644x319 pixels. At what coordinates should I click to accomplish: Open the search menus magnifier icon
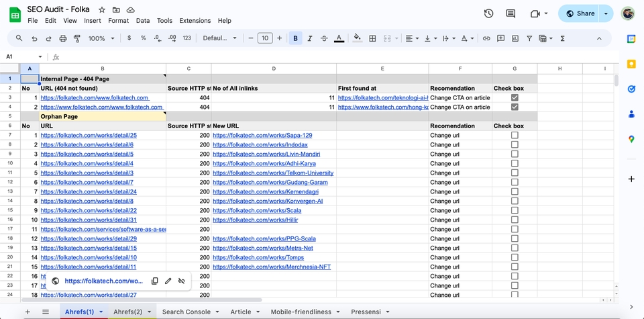19,38
